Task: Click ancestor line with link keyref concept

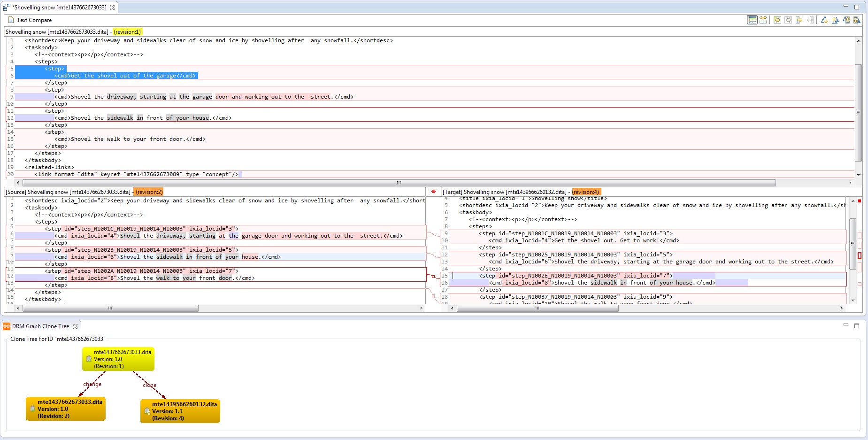Action: (x=137, y=174)
